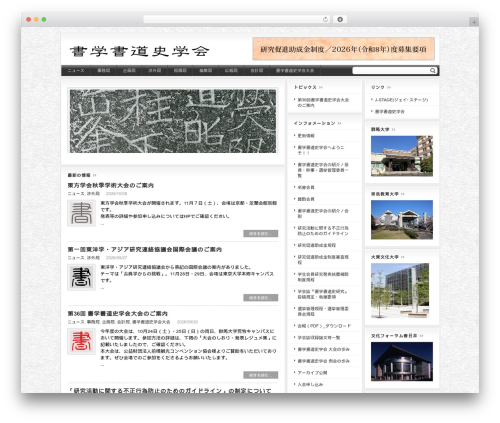Open the 文化フォーラム春日井 heading link
Image resolution: width=500 pixels, height=423 pixels.
394,336
